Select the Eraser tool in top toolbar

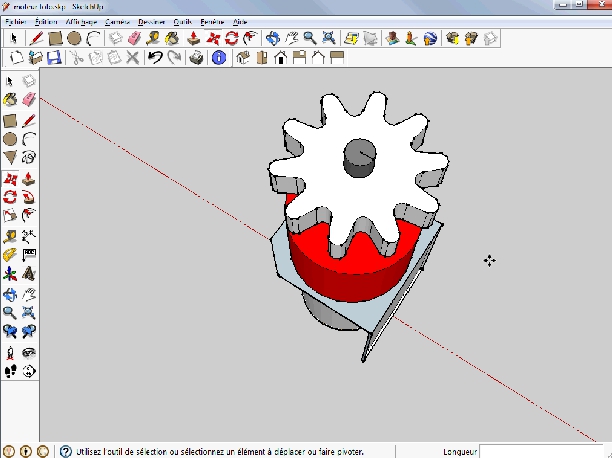(134, 38)
